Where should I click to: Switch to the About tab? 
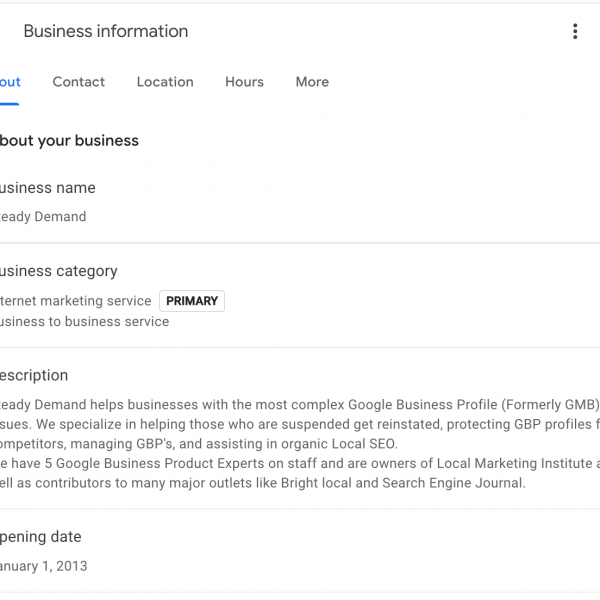[x=10, y=82]
